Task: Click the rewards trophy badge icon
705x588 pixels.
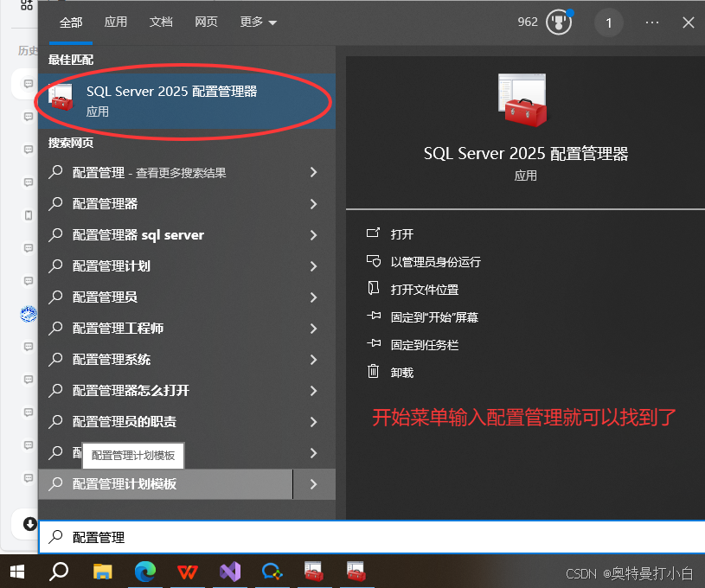Action: click(x=559, y=22)
